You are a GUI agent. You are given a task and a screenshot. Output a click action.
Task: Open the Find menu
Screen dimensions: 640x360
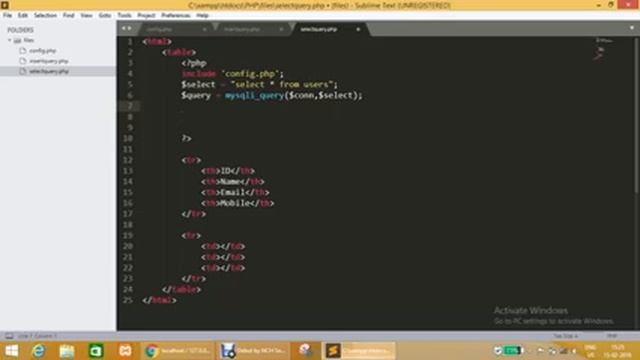(x=69, y=16)
